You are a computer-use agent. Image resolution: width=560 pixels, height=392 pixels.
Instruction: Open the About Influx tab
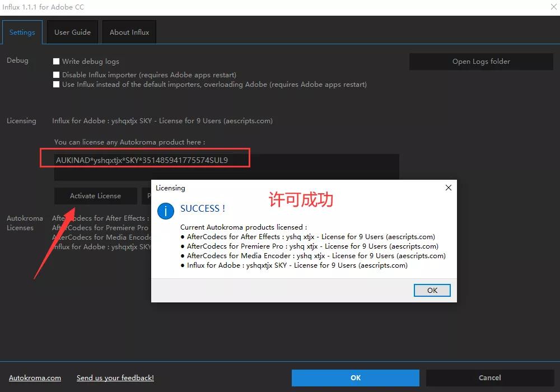click(x=129, y=32)
